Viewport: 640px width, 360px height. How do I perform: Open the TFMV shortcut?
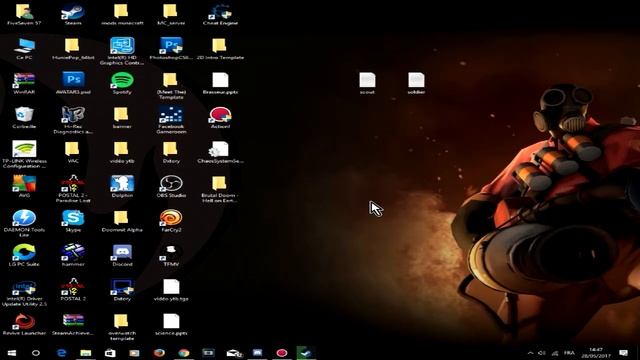(171, 256)
